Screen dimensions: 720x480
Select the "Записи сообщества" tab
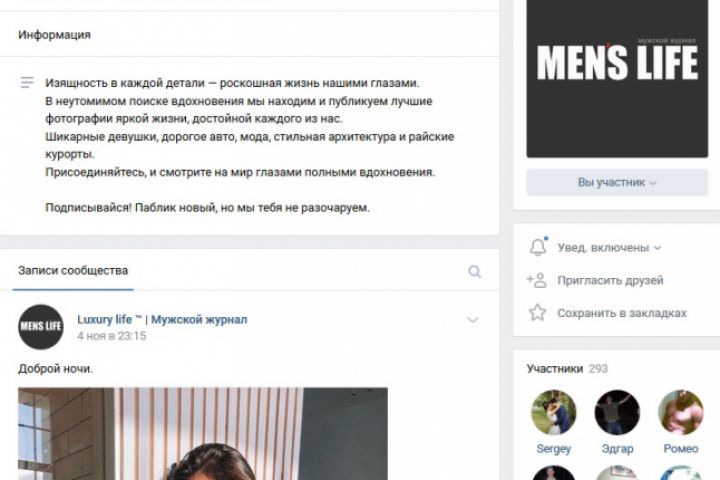(x=73, y=271)
